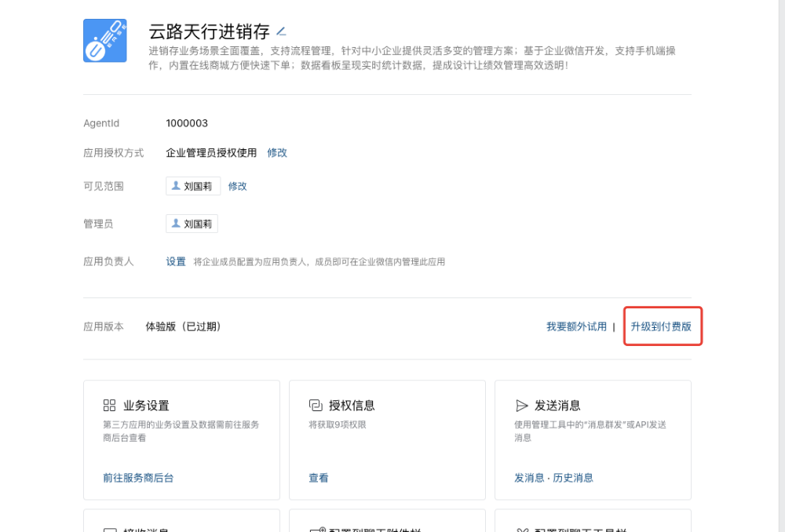The width and height of the screenshot is (785, 532).
Task: Click the 应用负责人 label
Action: point(108,261)
